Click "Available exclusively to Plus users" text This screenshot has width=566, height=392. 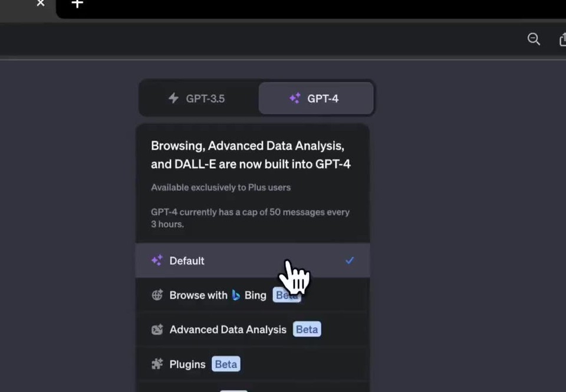[x=221, y=187]
